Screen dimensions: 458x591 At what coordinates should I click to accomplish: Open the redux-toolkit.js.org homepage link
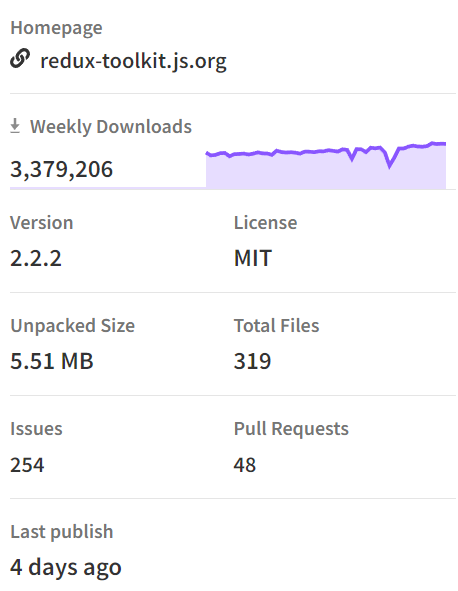(133, 61)
